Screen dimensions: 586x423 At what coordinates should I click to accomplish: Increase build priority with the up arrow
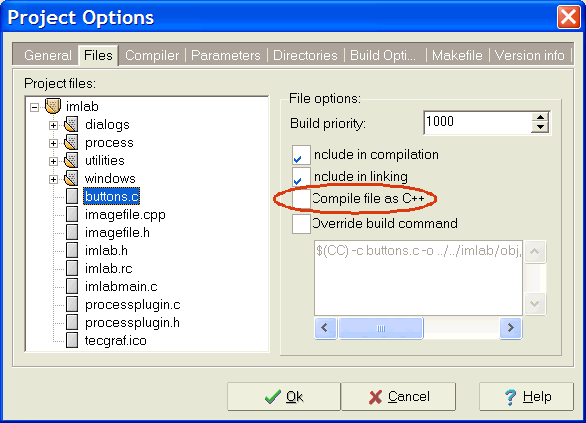click(540, 117)
